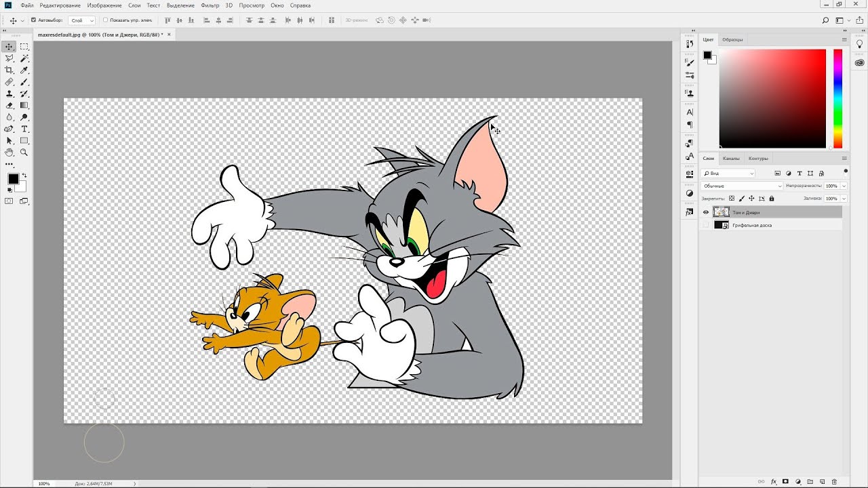Pick a hue on the vertical spectrum slider
Viewport: 868px width, 488px height.
coord(837,98)
